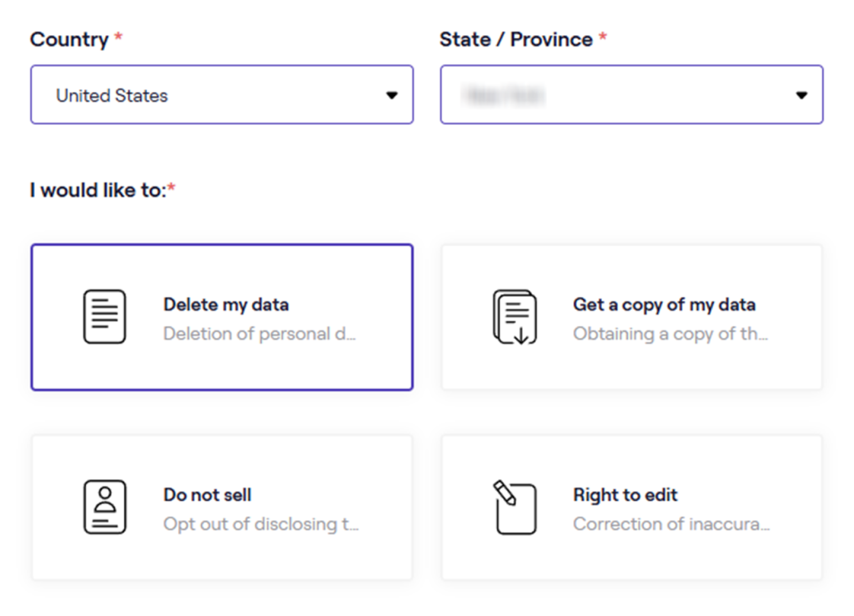Pick the Right to edit option card

tap(631, 508)
